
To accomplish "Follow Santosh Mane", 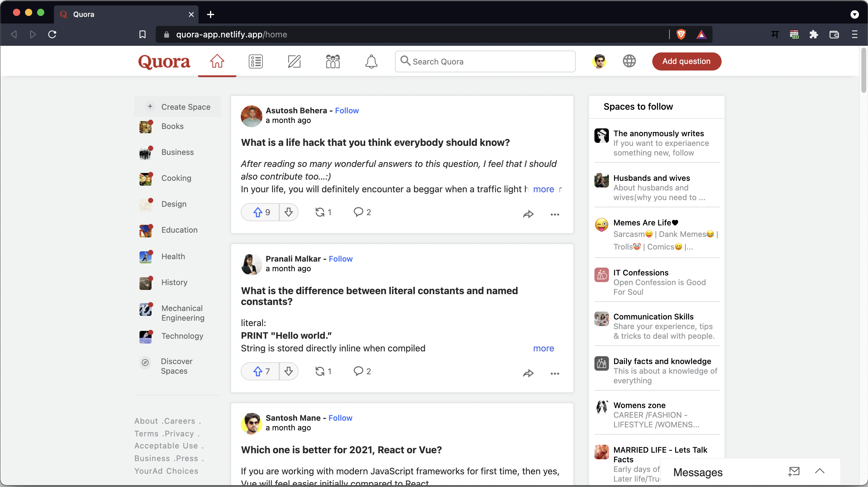I will click(340, 418).
